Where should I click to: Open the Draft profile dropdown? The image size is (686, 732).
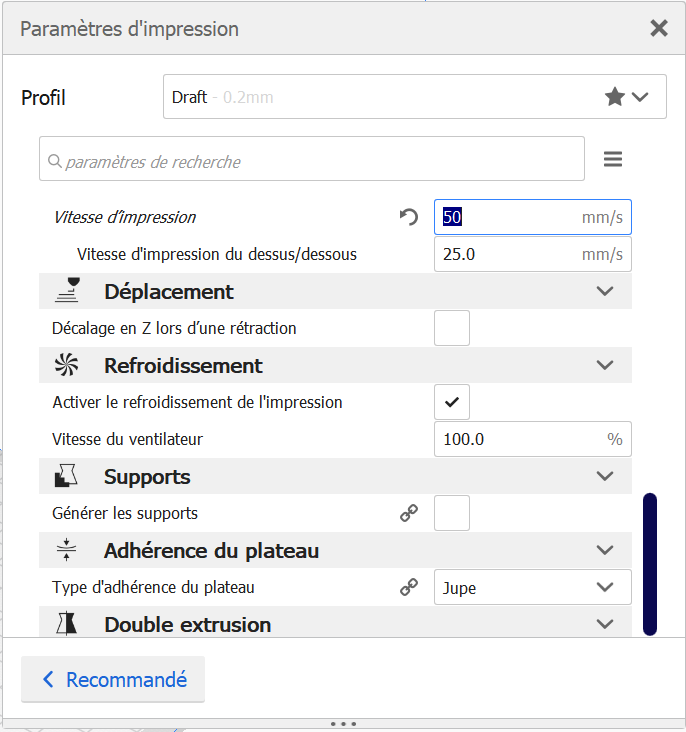pyautogui.click(x=414, y=97)
